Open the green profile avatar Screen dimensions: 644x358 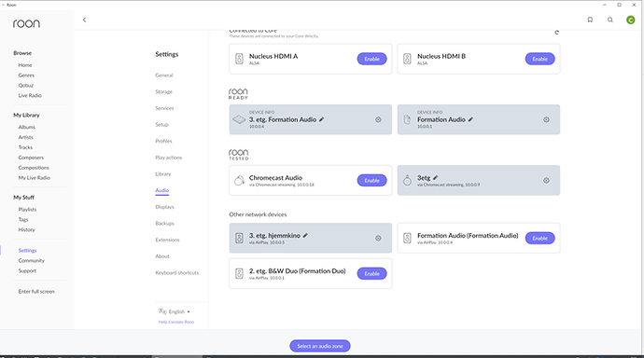coord(630,20)
